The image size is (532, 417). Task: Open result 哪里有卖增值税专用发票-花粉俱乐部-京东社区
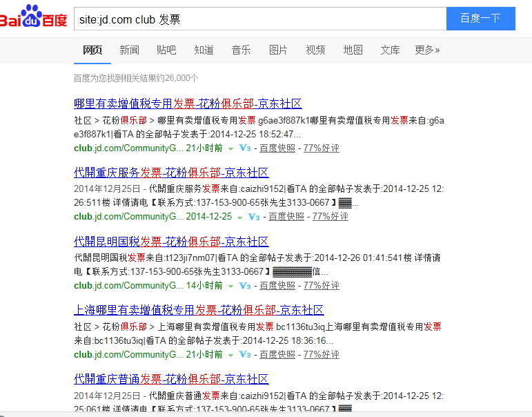pos(188,104)
